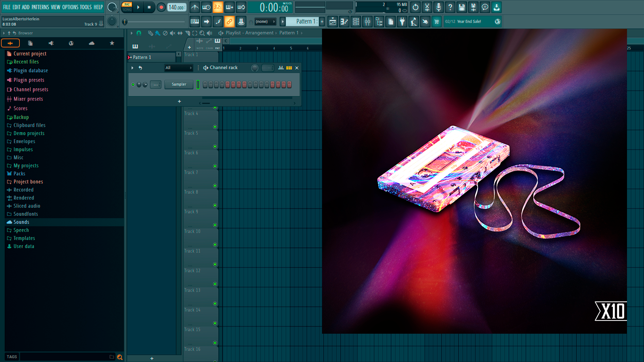Click the main volume knob
The height and width of the screenshot is (362, 644).
click(x=112, y=7)
